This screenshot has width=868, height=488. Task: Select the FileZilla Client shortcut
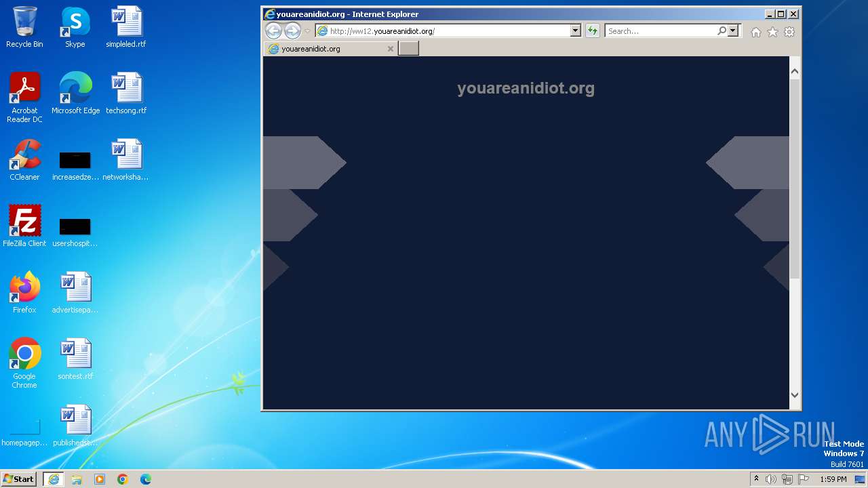(x=24, y=226)
